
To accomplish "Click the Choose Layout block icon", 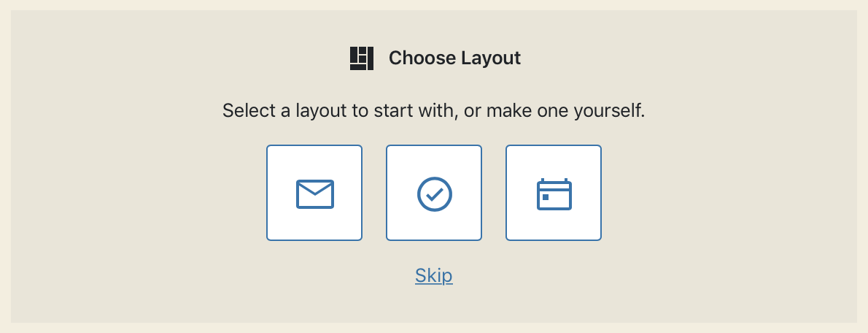I will [x=362, y=58].
